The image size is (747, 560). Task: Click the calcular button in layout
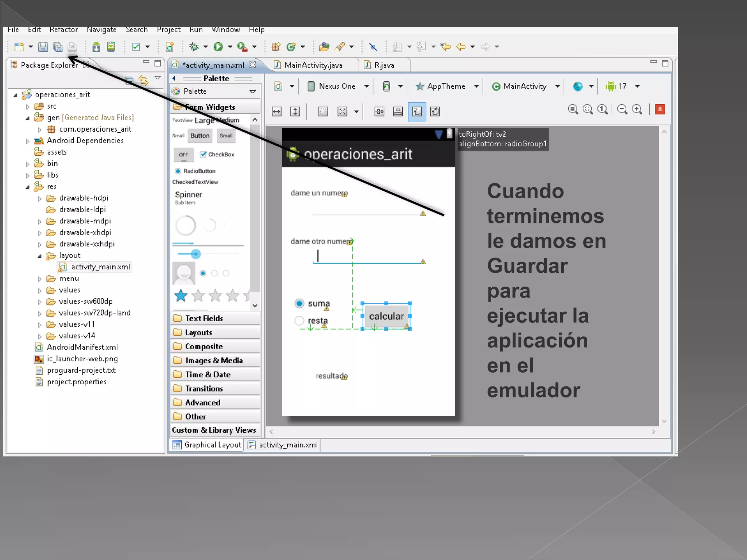click(386, 316)
